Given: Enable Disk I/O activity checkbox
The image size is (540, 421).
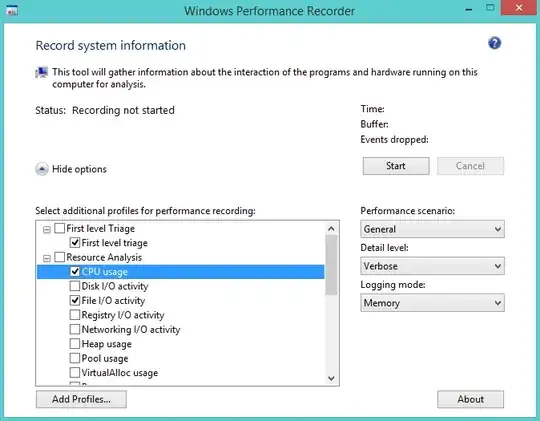Looking at the screenshot, I should pyautogui.click(x=75, y=286).
